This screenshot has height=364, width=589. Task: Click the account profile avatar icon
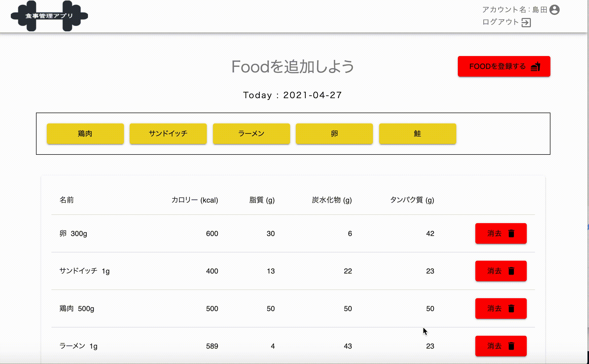click(x=554, y=10)
